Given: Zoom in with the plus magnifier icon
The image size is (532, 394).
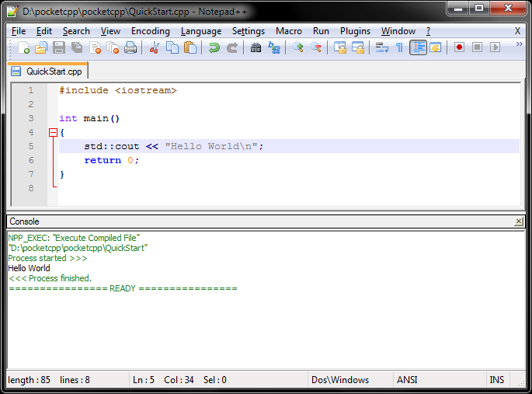Looking at the screenshot, I should pyautogui.click(x=298, y=47).
